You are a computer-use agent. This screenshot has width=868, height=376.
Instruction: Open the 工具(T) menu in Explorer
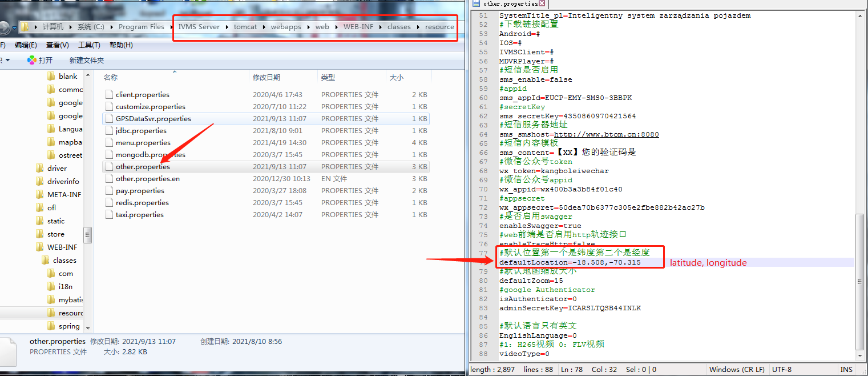89,45
